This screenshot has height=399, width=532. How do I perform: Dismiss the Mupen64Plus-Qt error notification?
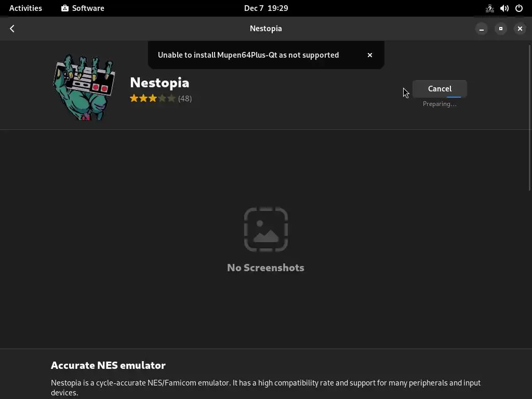click(x=370, y=55)
